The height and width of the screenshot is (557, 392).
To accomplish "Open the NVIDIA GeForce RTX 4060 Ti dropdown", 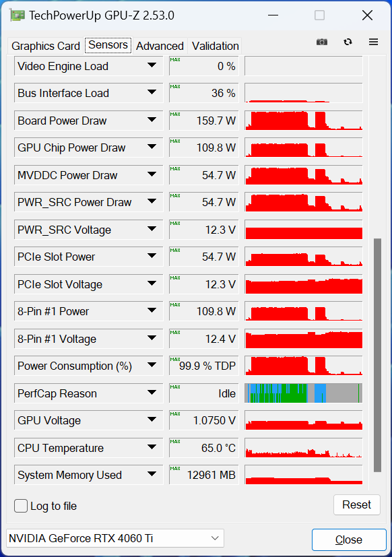I will [115, 538].
